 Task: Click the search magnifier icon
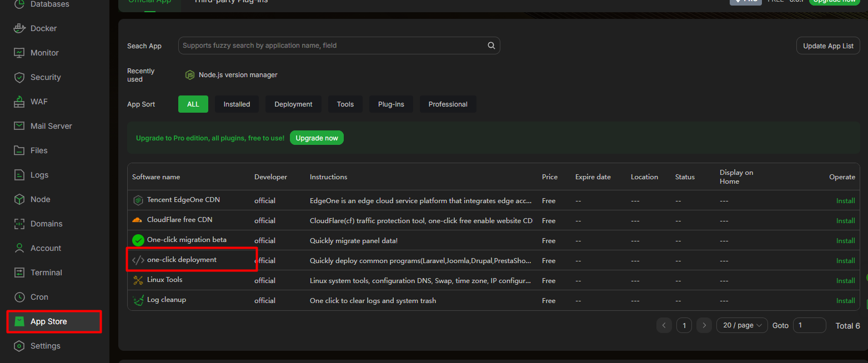tap(491, 46)
